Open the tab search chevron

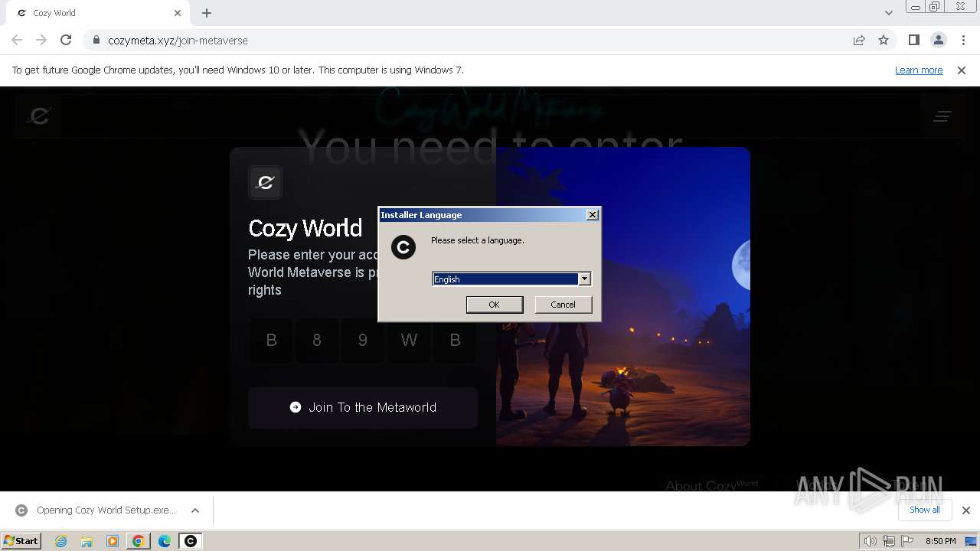(x=888, y=13)
